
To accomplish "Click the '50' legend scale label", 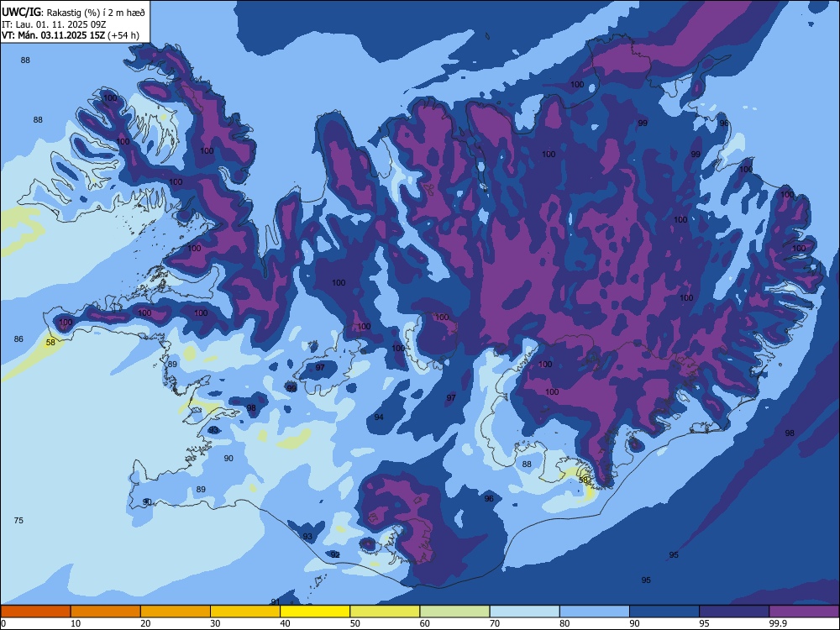I will point(354,623).
